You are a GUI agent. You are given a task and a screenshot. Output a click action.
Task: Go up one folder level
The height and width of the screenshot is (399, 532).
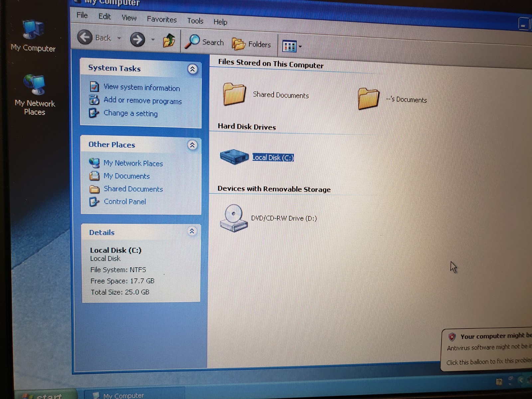[169, 41]
